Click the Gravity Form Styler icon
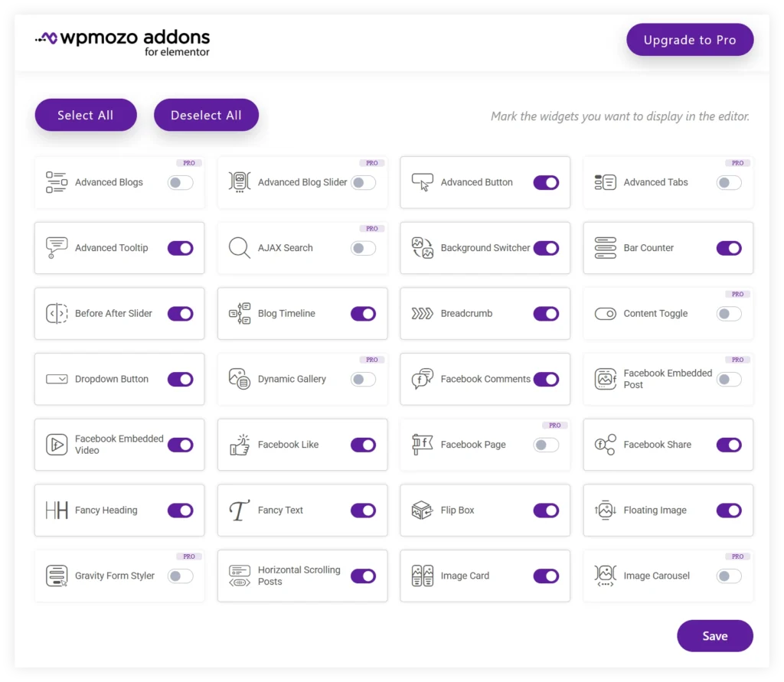Viewport: 784px width, 682px height. 57,576
